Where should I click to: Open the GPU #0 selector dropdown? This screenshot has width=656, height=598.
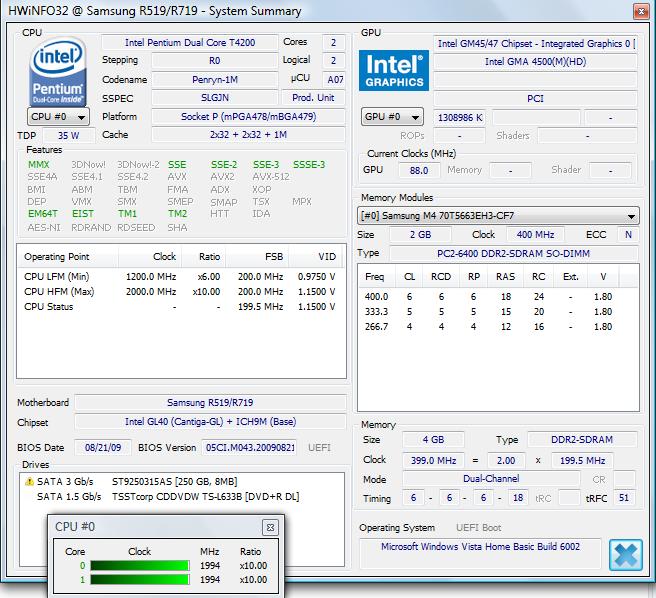tap(392, 117)
